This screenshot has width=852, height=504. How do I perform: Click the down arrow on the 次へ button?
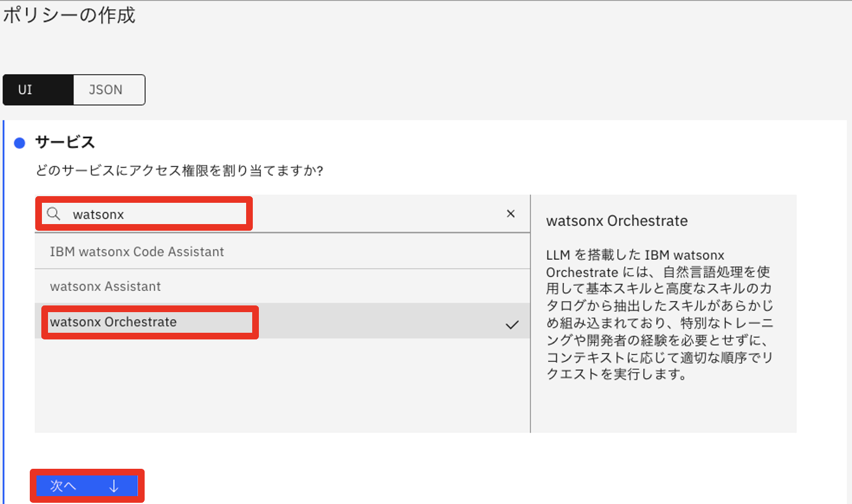114,486
